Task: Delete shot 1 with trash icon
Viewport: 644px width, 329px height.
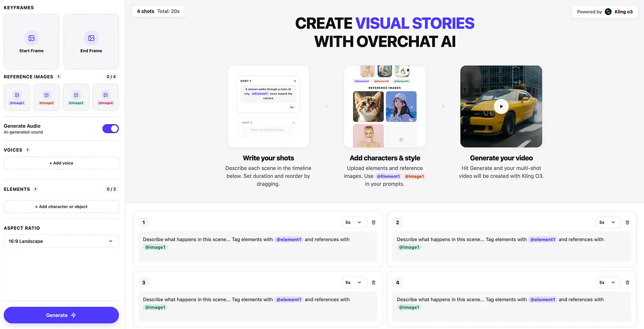Action: pyautogui.click(x=374, y=222)
